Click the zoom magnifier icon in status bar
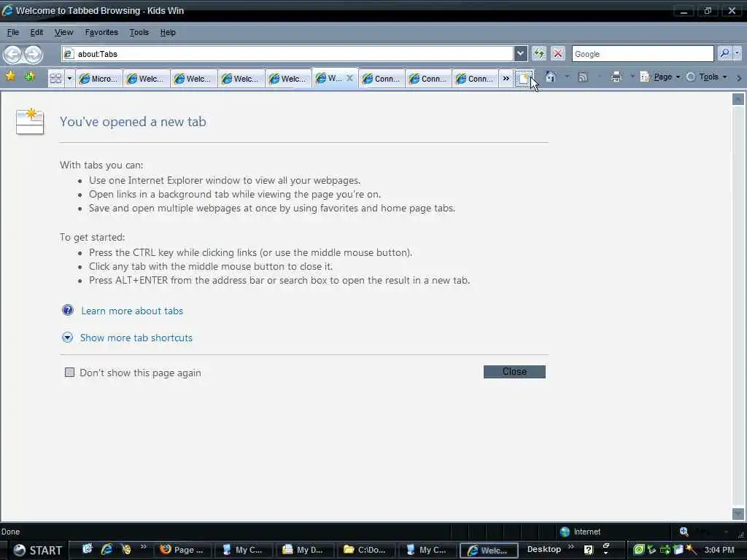The image size is (747, 560). 684,532
